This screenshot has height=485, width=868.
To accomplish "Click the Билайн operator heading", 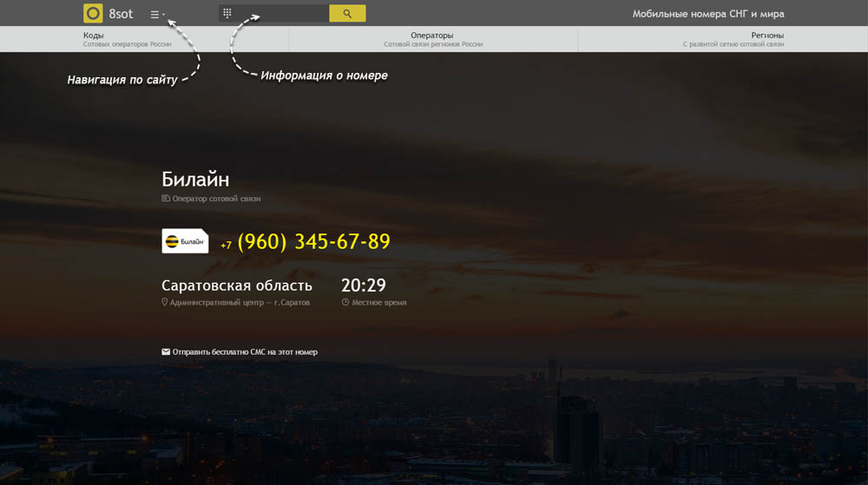I will point(195,180).
